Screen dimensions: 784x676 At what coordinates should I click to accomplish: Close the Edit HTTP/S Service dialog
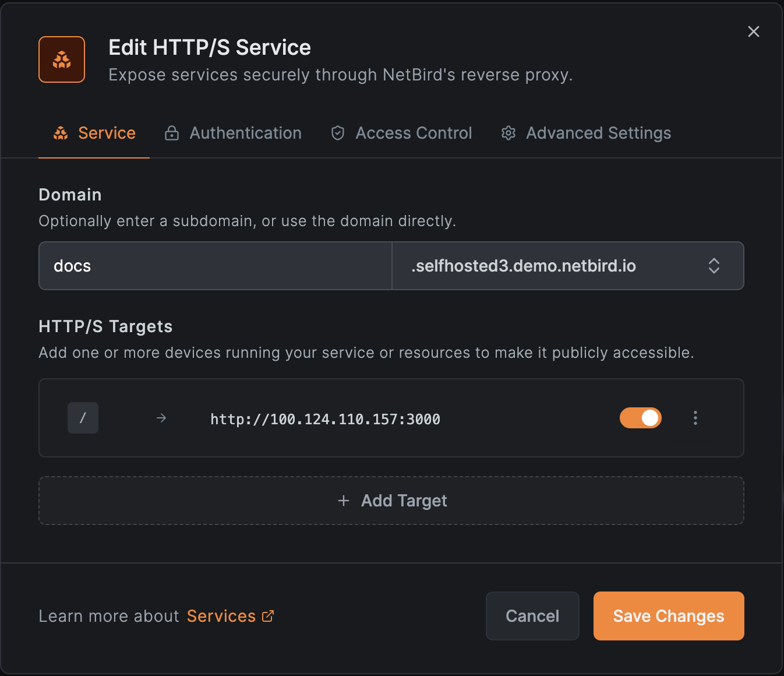coord(753,31)
